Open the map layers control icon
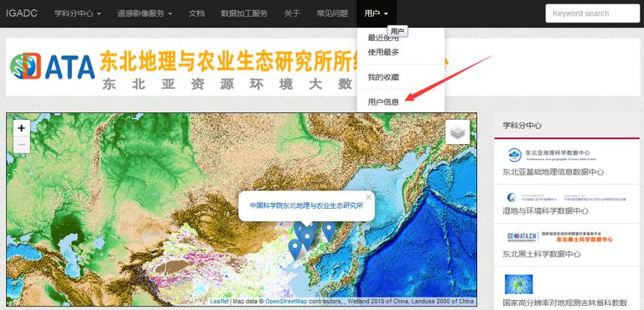This screenshot has height=310, width=644. click(457, 132)
